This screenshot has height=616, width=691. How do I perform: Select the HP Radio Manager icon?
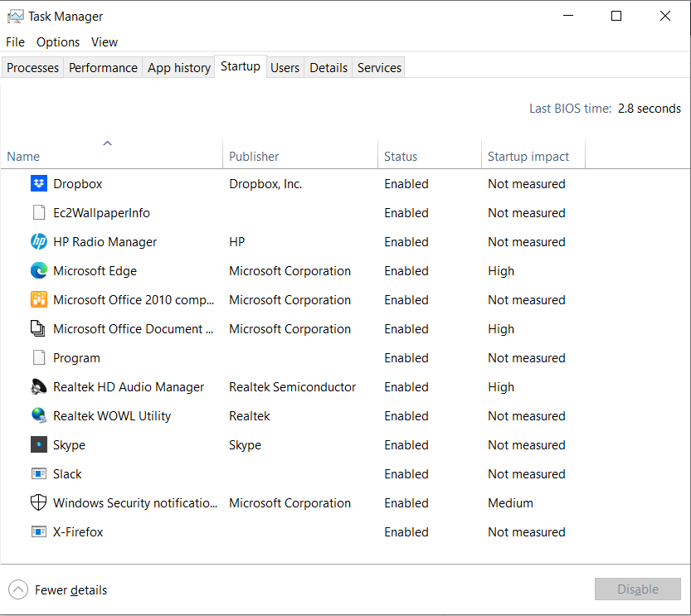[x=39, y=242]
